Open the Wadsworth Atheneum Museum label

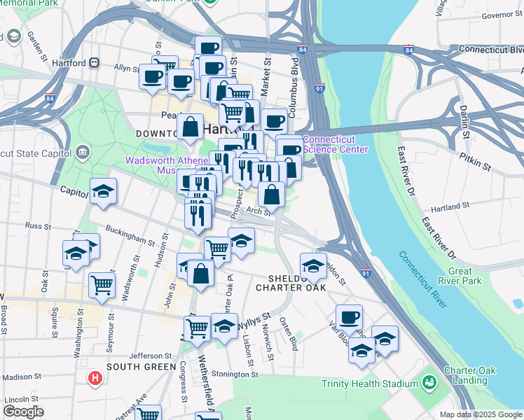pyautogui.click(x=167, y=166)
